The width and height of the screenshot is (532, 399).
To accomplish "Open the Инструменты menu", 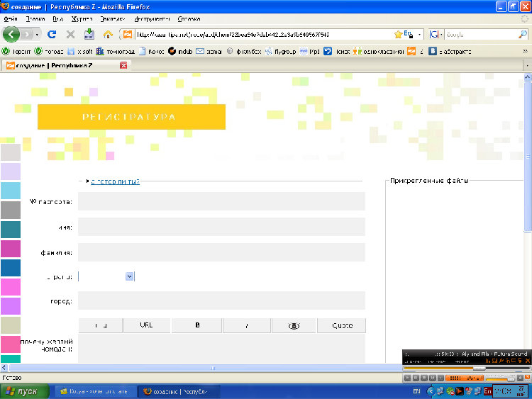I will point(152,18).
